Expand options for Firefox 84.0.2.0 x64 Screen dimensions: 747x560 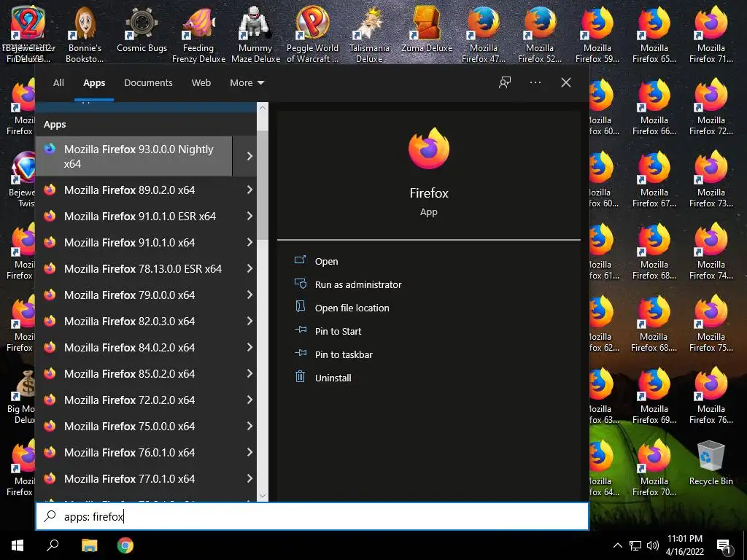249,347
